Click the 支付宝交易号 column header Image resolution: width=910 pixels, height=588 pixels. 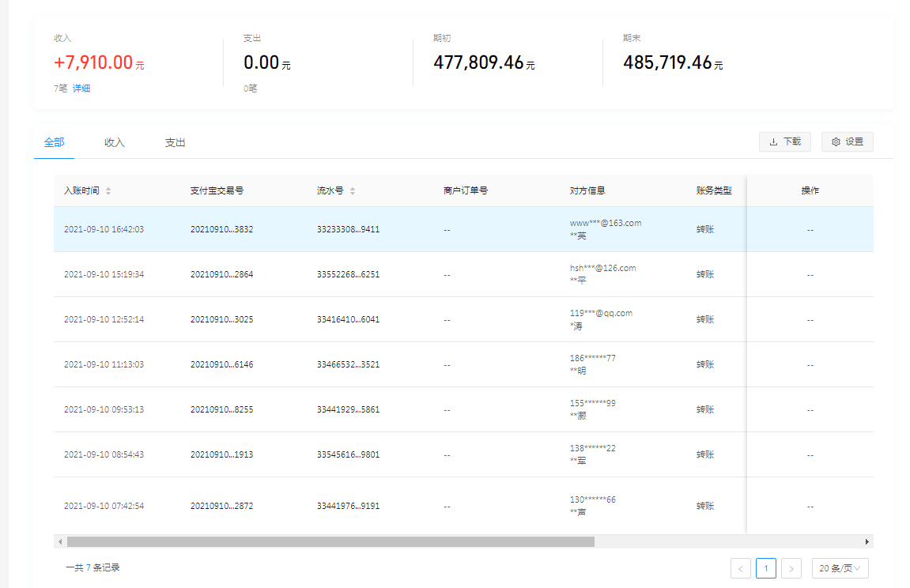[x=217, y=191]
